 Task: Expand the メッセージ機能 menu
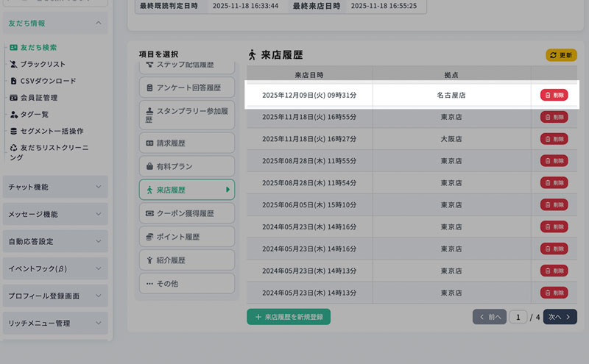(55, 214)
